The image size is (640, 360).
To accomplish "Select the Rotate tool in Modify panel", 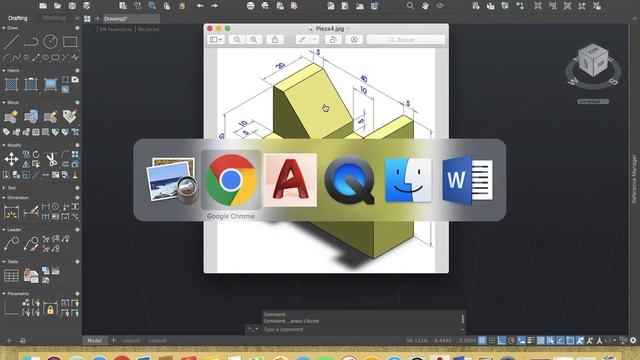I will coord(36,154).
